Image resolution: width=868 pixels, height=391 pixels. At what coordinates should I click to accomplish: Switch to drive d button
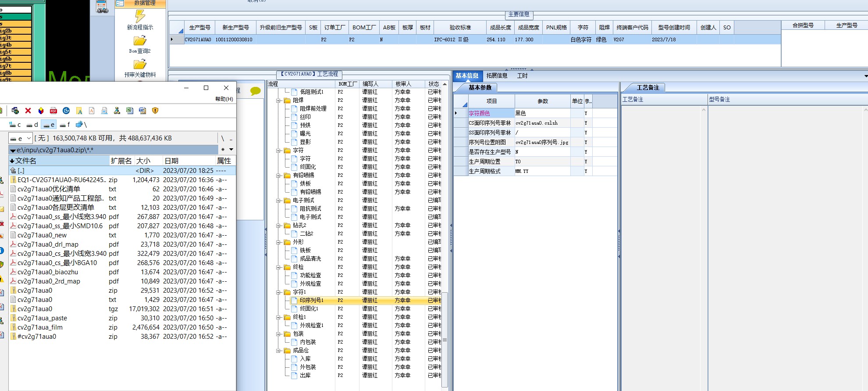pyautogui.click(x=32, y=125)
